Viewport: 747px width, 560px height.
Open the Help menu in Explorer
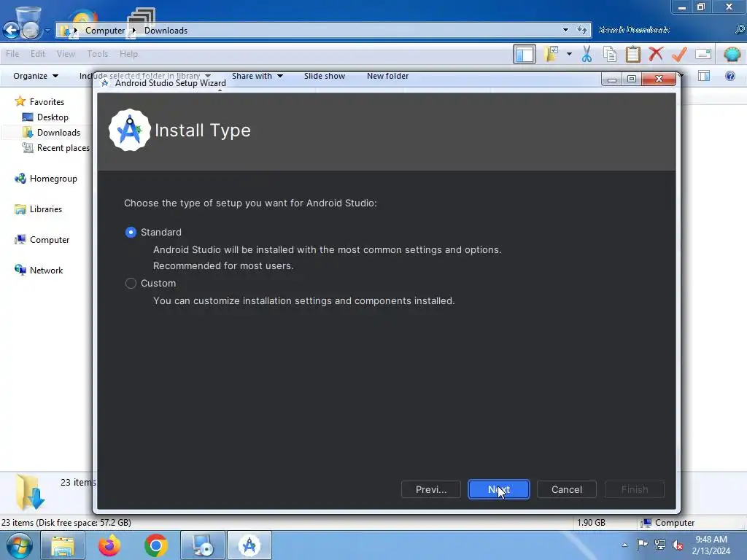128,54
